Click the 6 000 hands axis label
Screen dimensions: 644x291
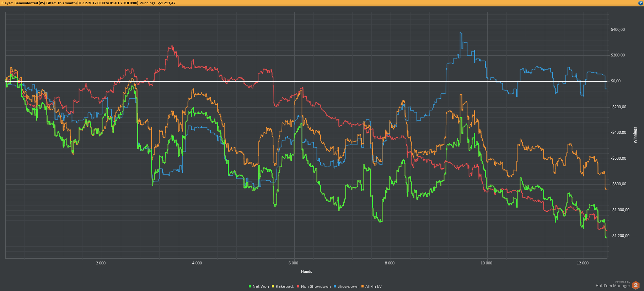click(x=293, y=263)
